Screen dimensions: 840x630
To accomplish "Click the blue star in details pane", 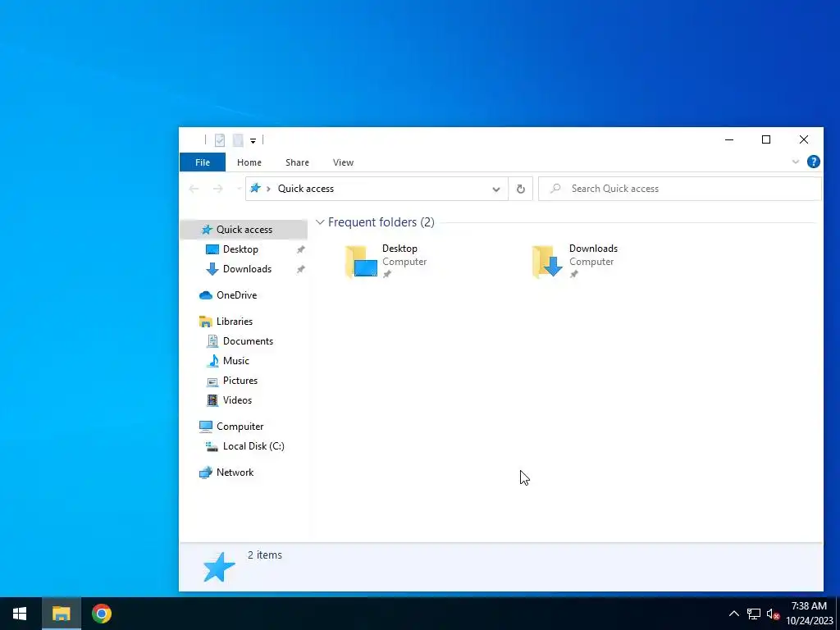I will pyautogui.click(x=218, y=567).
